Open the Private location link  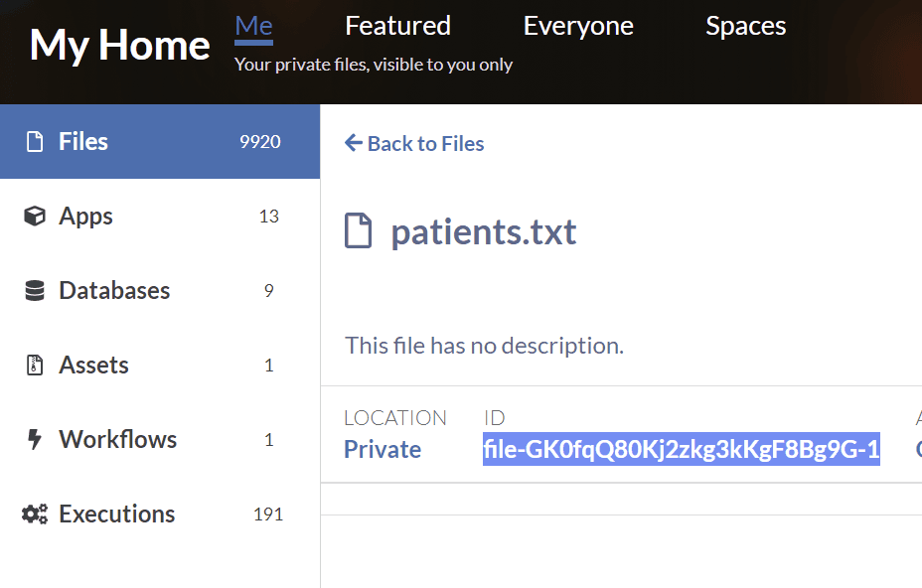[383, 450]
